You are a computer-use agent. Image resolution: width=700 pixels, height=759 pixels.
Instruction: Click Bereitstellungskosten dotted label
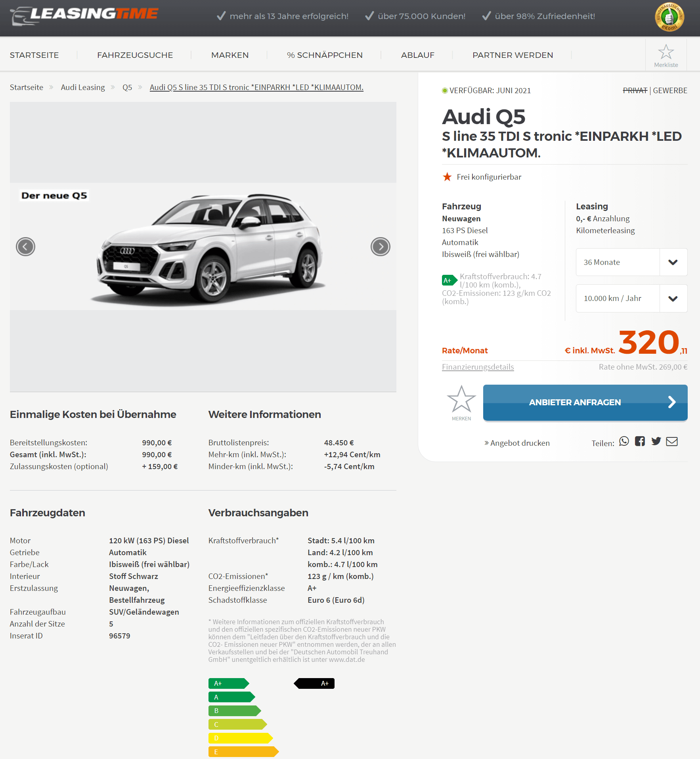(x=48, y=443)
